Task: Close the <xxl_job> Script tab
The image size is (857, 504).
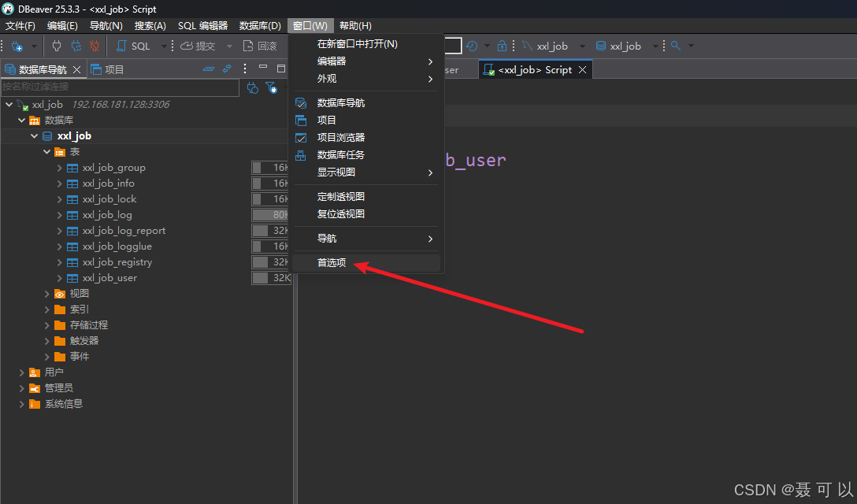Action: [x=583, y=70]
